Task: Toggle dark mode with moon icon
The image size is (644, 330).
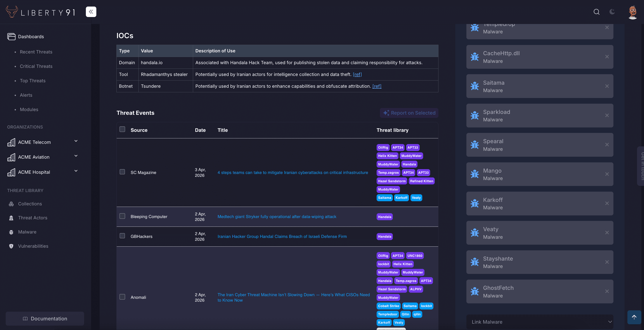Action: 612,12
